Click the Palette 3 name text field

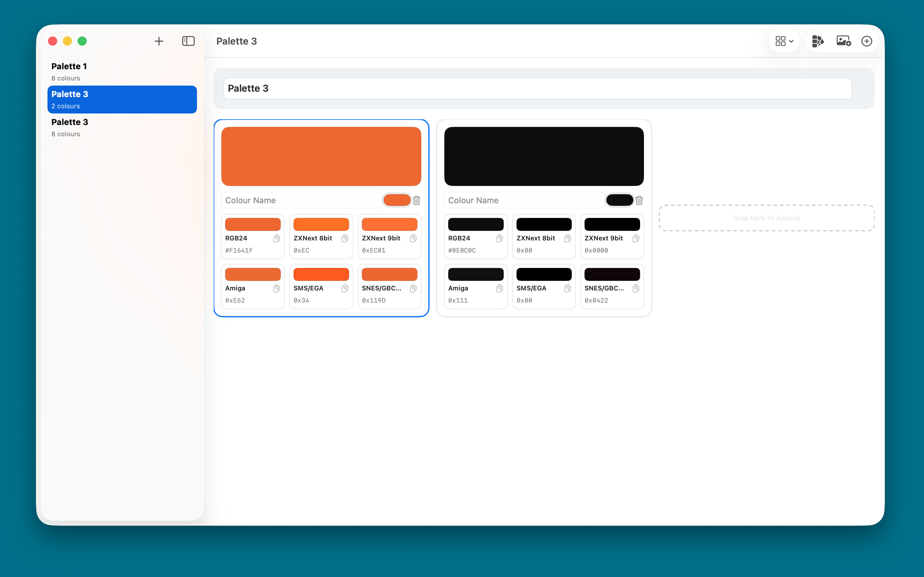(x=537, y=88)
